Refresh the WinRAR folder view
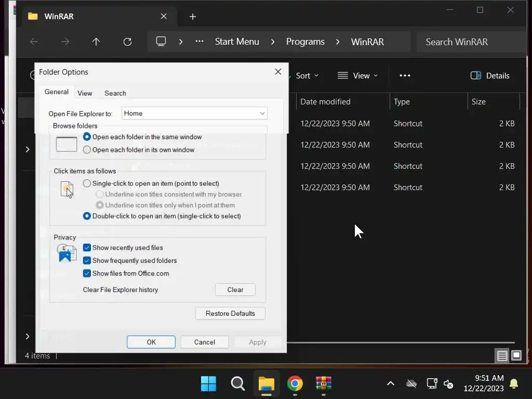Viewport: 532px width, 399px height. [127, 42]
